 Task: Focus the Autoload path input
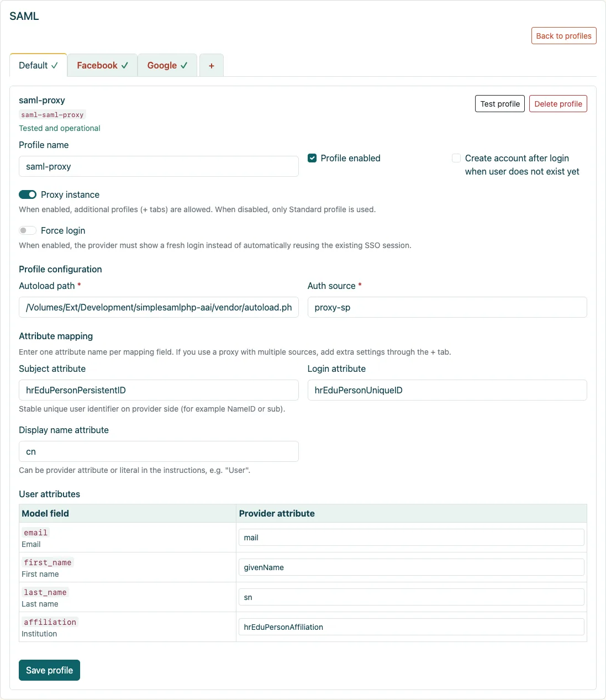pos(159,307)
